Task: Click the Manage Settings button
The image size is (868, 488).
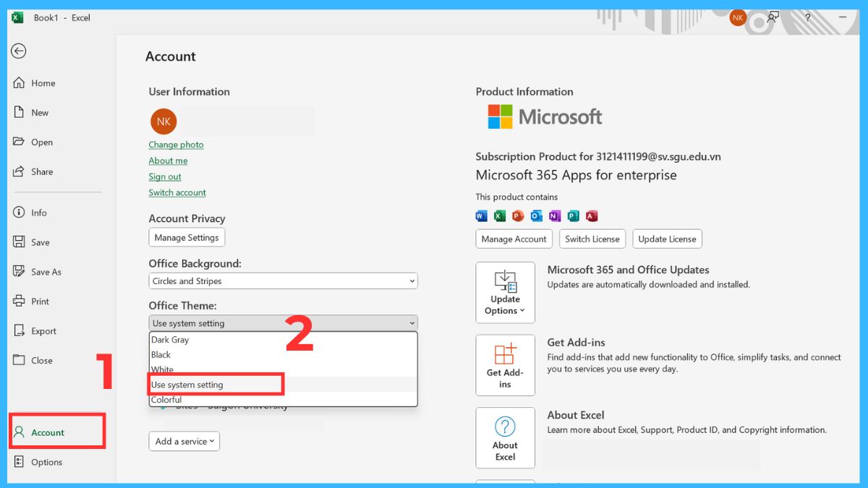Action: pyautogui.click(x=187, y=237)
